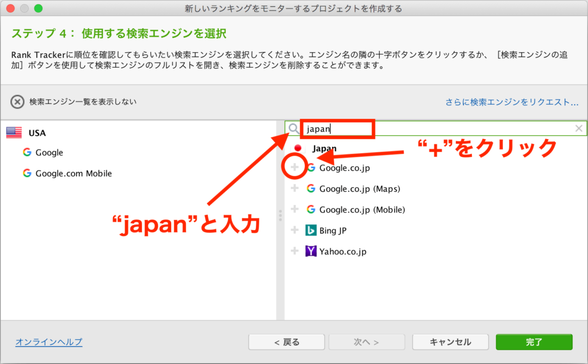The height and width of the screenshot is (364, 588).
Task: Click the キャンセル button
Action: 450,342
